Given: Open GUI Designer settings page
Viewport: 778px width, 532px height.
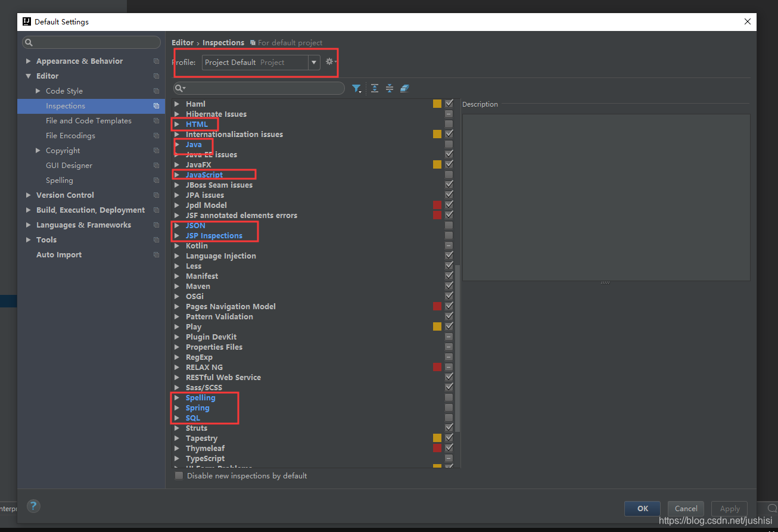Looking at the screenshot, I should tap(69, 166).
